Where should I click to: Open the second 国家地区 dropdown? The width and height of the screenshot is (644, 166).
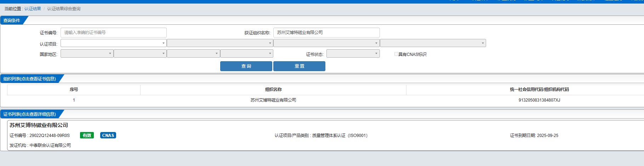coord(140,53)
